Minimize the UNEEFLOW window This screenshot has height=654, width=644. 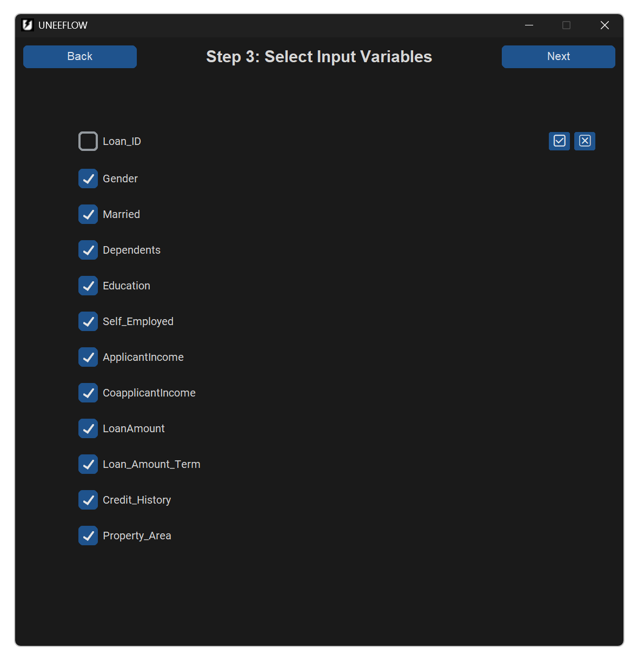pos(529,25)
